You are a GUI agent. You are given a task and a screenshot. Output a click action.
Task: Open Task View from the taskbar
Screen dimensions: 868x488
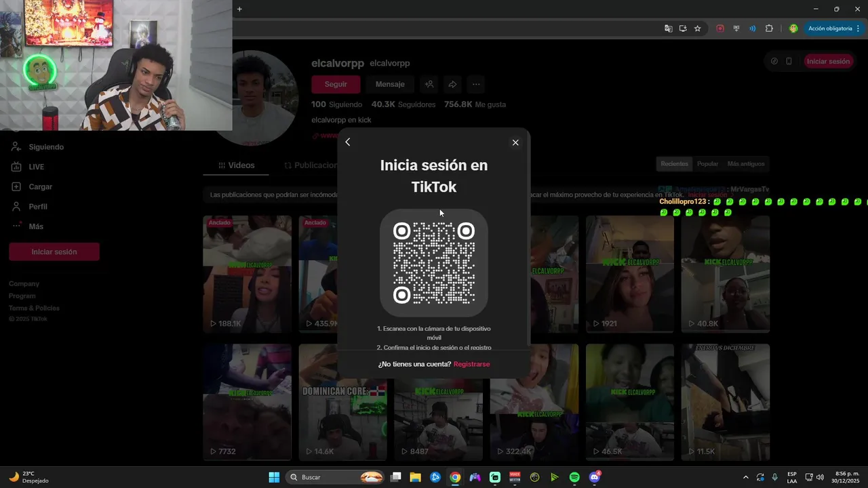point(396,477)
